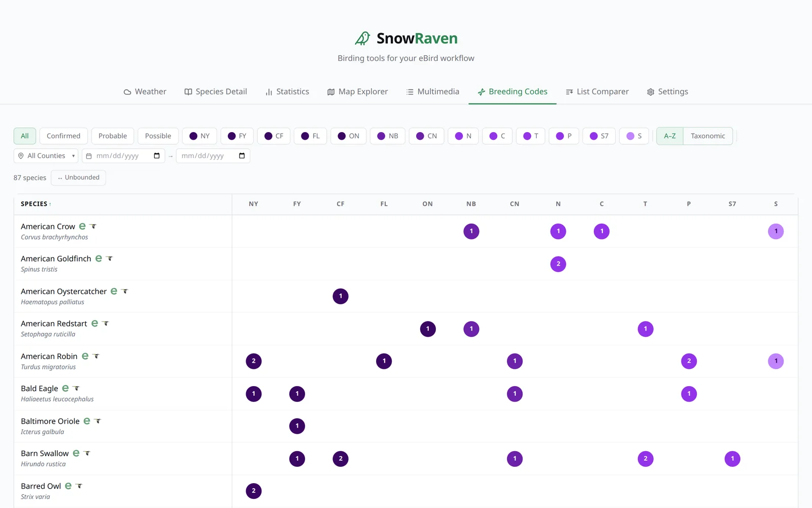Open calendar picker in start date field
Viewport: 812px width, 508px height.
(157, 155)
